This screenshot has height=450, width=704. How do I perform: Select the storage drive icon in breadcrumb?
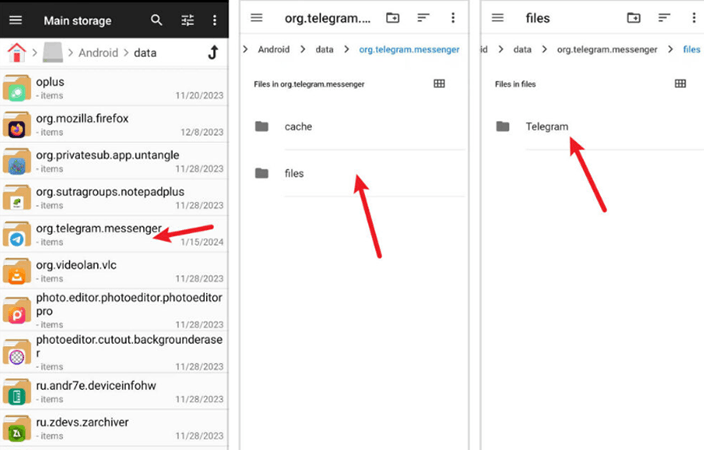click(x=53, y=53)
